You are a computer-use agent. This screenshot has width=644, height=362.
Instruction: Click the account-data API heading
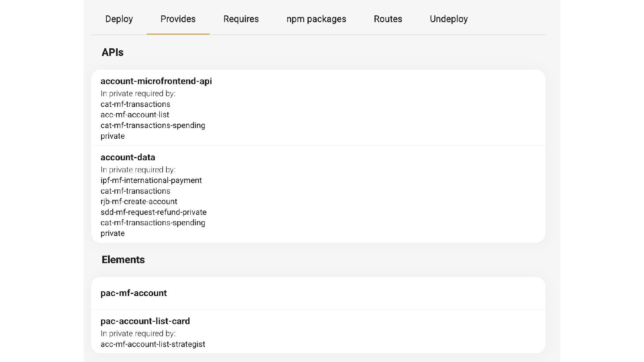(x=128, y=158)
